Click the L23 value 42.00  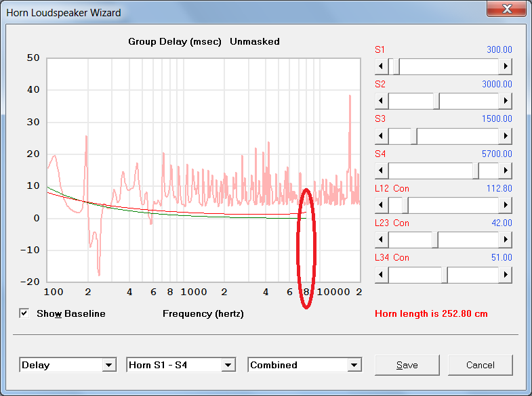click(x=502, y=223)
